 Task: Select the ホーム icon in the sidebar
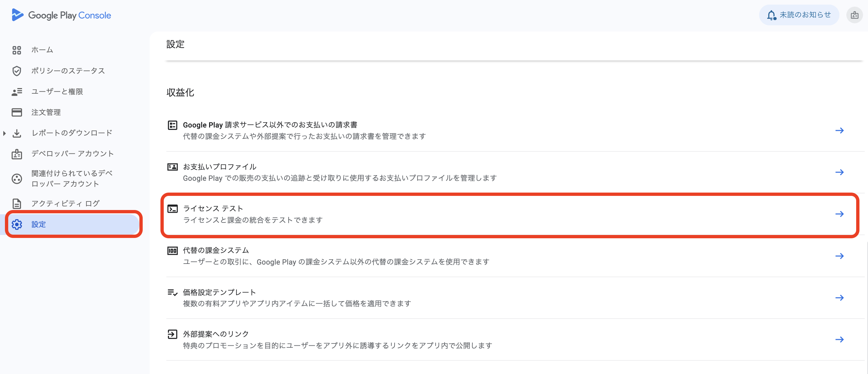pos(17,50)
